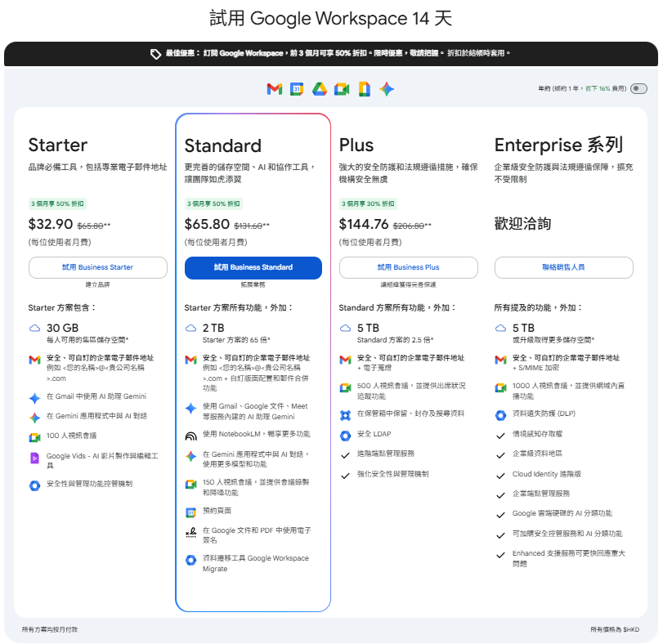663x644 pixels.
Task: Click the Enterprise 系列 plan heading
Action: tap(558, 145)
